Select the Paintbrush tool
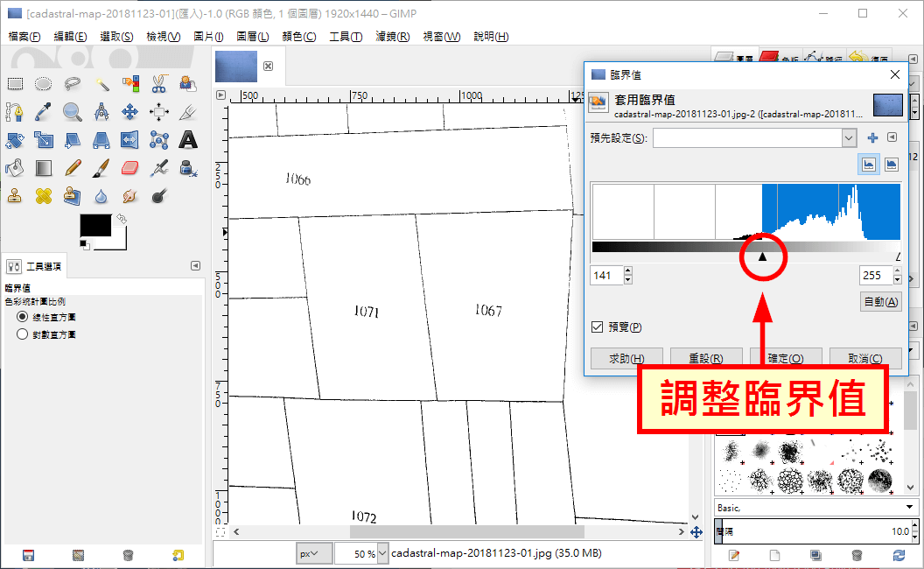The height and width of the screenshot is (569, 924). pos(101,167)
